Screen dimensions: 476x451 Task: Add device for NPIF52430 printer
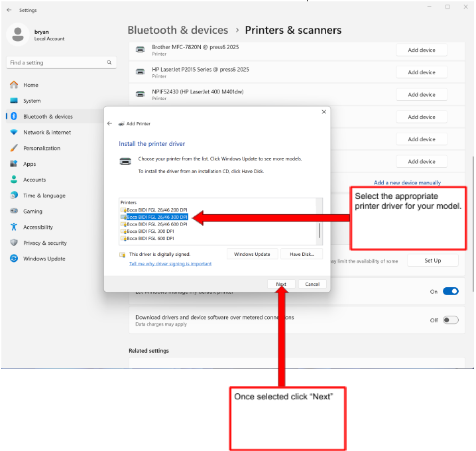point(422,94)
